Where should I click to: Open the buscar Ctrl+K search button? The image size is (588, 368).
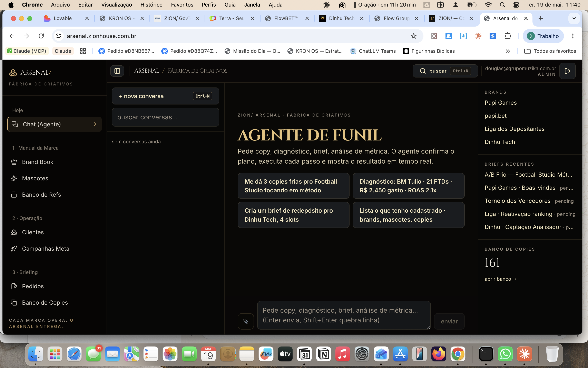pyautogui.click(x=445, y=71)
